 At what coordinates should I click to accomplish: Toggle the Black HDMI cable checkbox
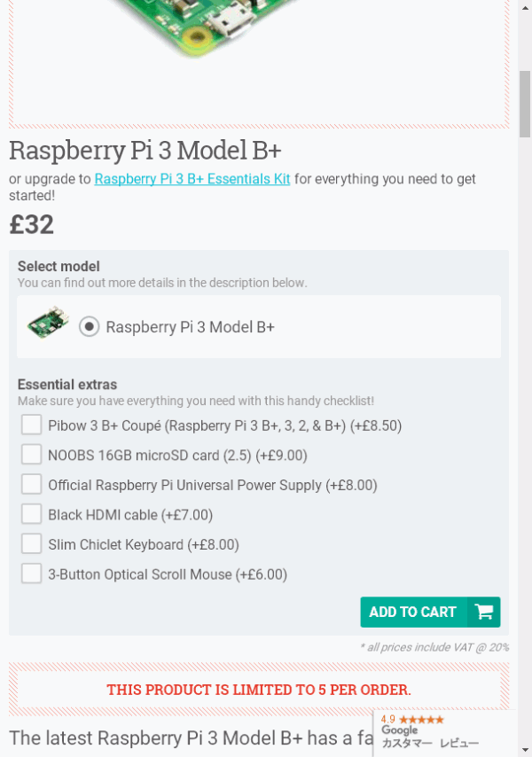click(31, 514)
